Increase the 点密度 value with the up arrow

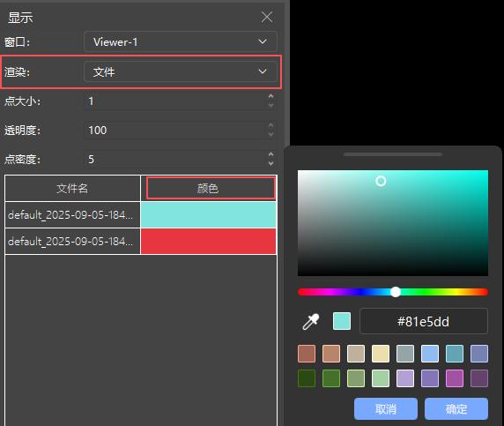[x=271, y=154]
